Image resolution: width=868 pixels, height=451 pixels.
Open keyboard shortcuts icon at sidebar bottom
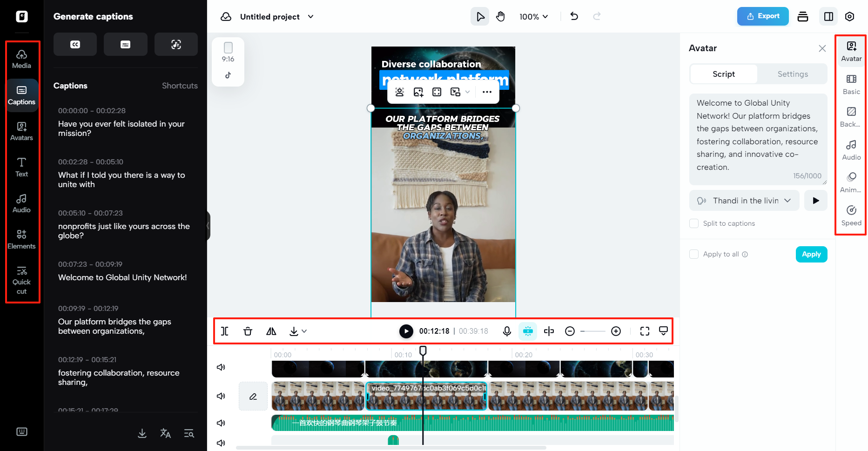pos(22,432)
